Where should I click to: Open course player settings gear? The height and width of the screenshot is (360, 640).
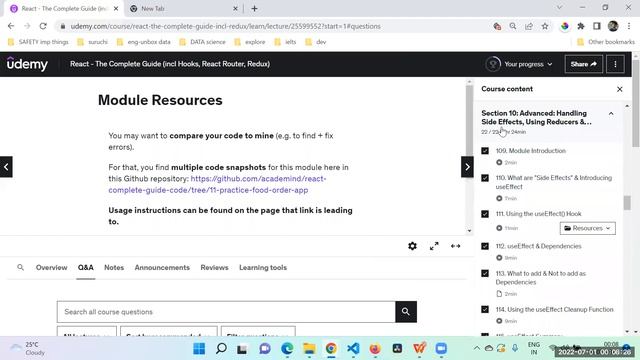[412, 246]
